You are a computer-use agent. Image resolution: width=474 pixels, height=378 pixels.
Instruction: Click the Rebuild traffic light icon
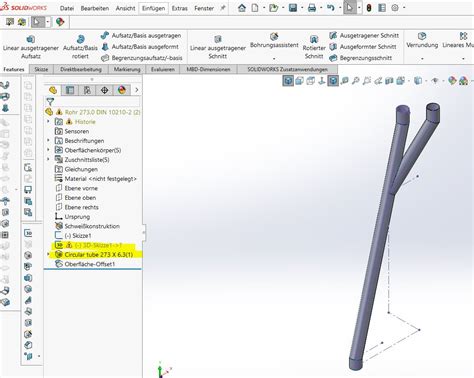pos(369,8)
